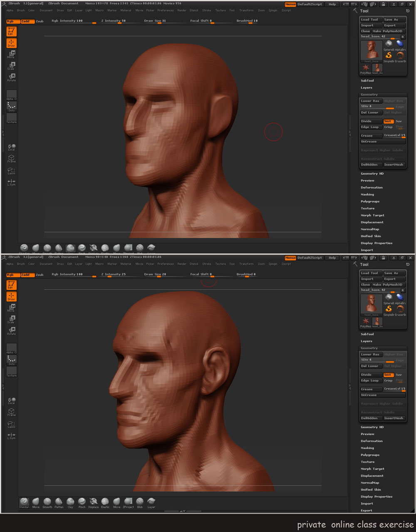This screenshot has width=416, height=532.
Task: Collapse the Geometry section in the upper window
Action: tap(369, 94)
